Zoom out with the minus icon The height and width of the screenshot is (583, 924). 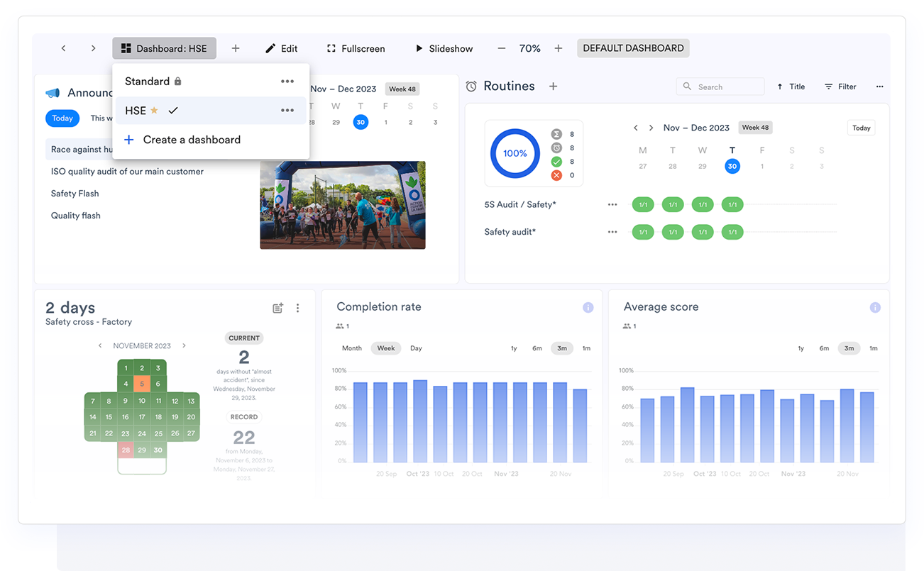coord(502,48)
